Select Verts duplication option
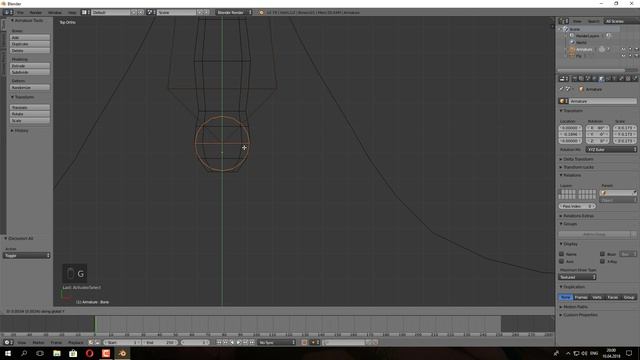This screenshot has height=360, width=640. click(x=597, y=297)
